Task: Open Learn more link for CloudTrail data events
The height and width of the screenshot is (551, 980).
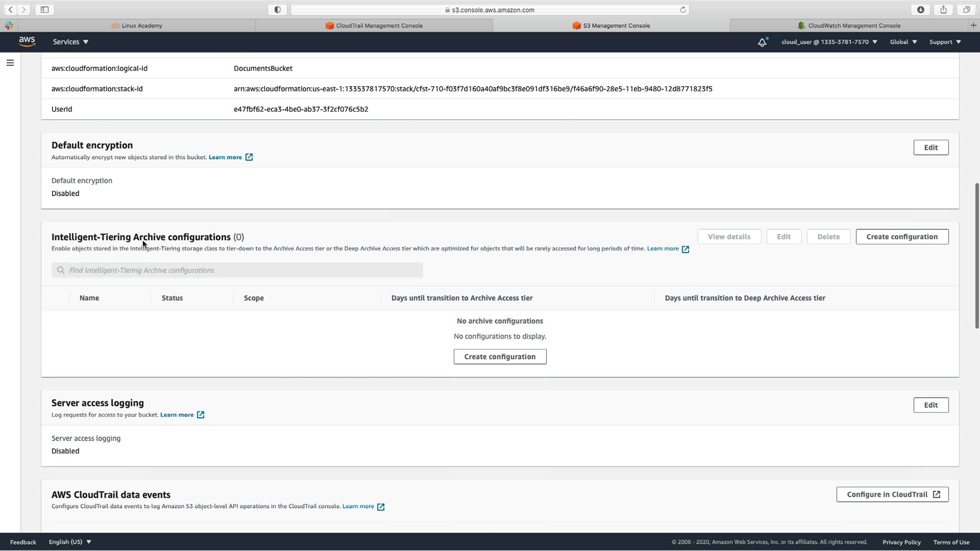Action: [x=358, y=506]
